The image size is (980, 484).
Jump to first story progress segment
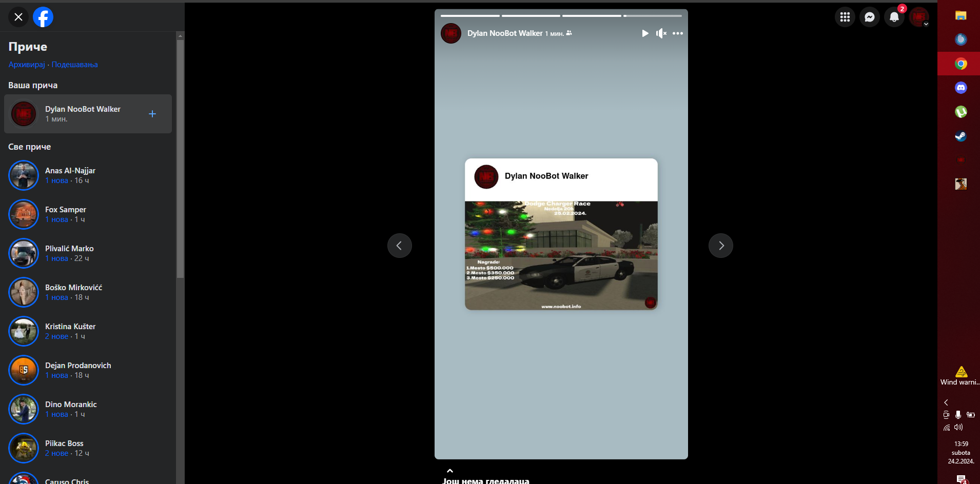pos(470,16)
